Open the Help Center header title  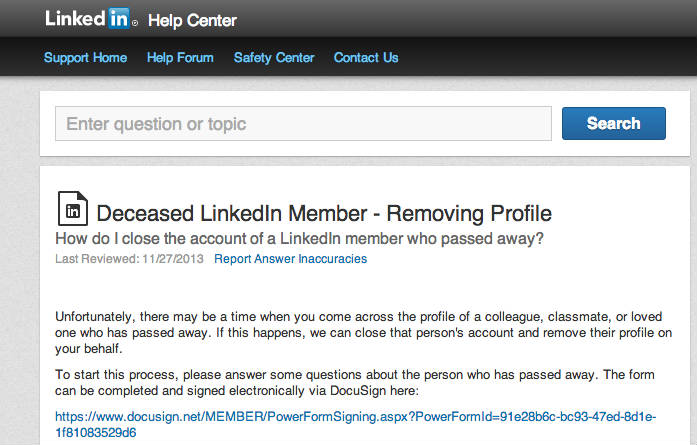pyautogui.click(x=192, y=20)
